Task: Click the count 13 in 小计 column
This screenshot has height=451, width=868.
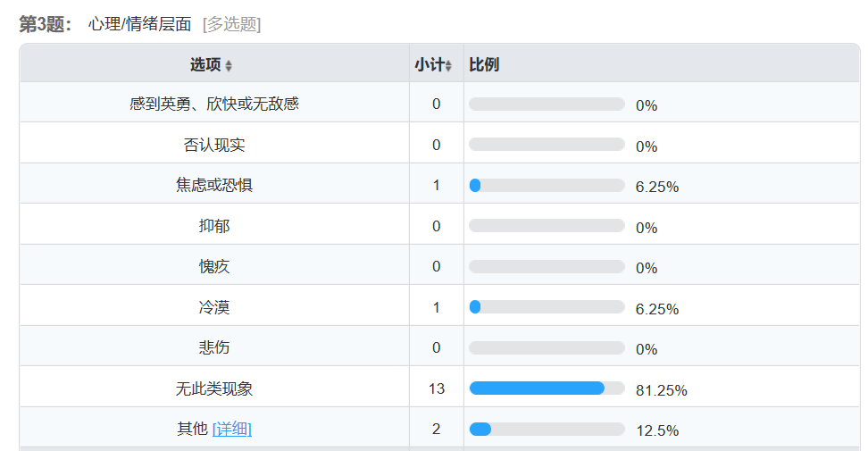Action: [436, 388]
